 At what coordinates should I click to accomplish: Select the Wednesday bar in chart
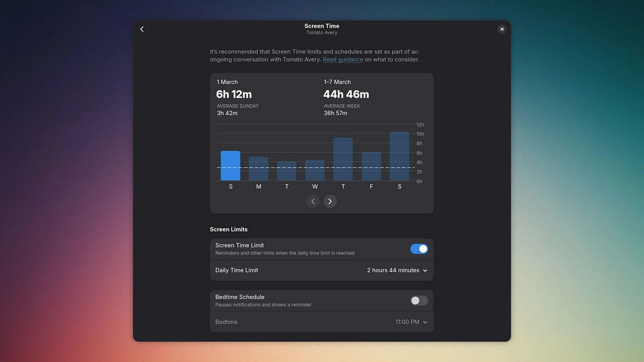[x=315, y=170]
